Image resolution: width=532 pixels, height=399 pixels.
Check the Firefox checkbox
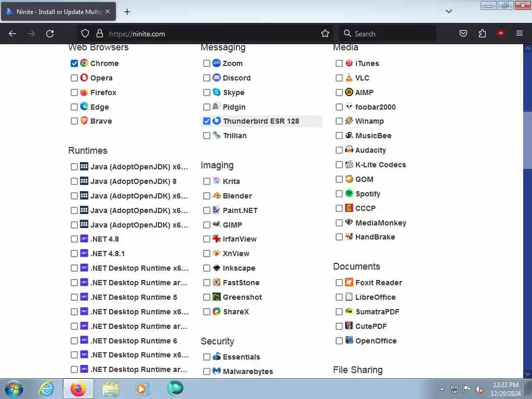[x=74, y=92]
